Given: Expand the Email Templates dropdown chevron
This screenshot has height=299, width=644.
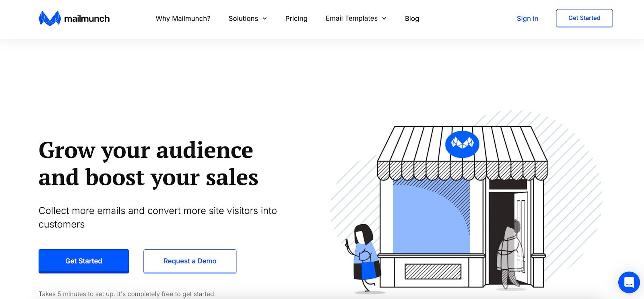Looking at the screenshot, I should coord(384,18).
